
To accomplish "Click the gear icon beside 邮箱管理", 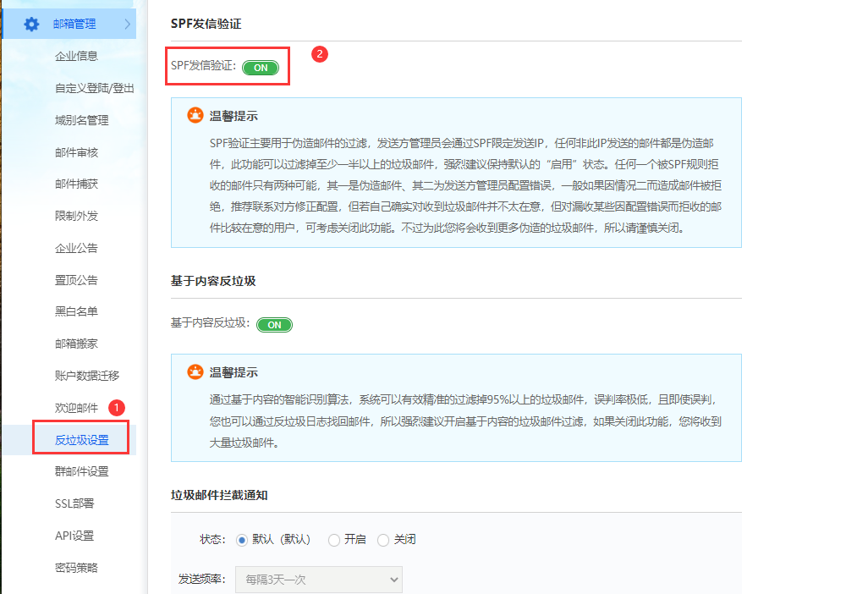I will coord(31,24).
